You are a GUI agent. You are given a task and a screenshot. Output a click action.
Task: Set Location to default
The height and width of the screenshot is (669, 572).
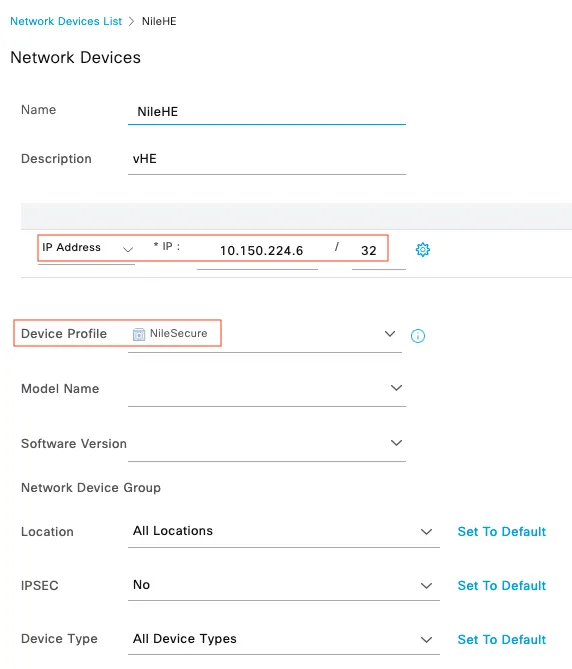point(502,532)
